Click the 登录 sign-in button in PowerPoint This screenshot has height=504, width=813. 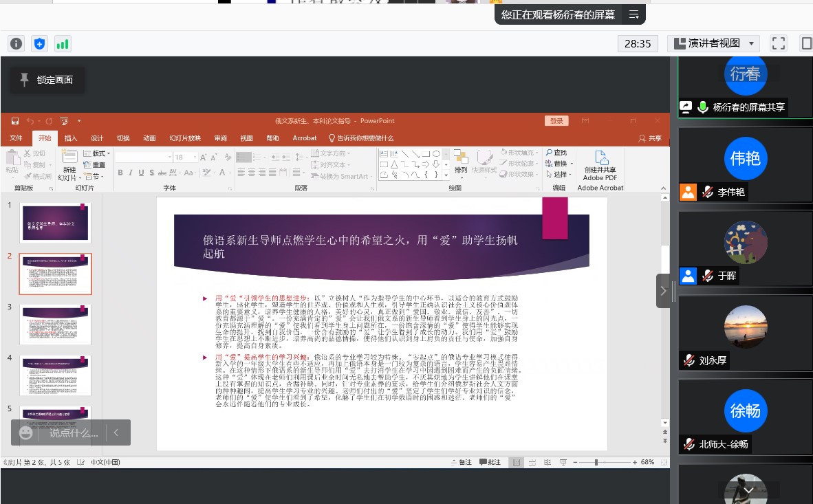click(556, 120)
